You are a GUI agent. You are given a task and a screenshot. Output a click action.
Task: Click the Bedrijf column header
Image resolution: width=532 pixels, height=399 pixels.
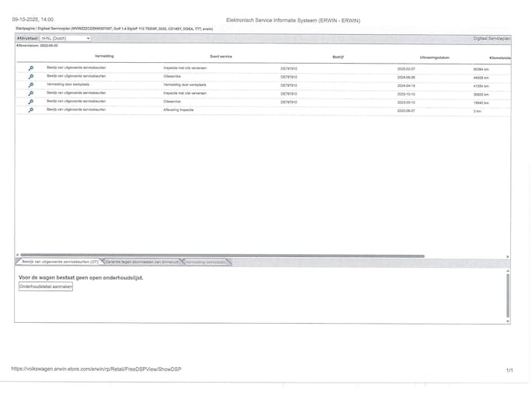click(x=338, y=57)
